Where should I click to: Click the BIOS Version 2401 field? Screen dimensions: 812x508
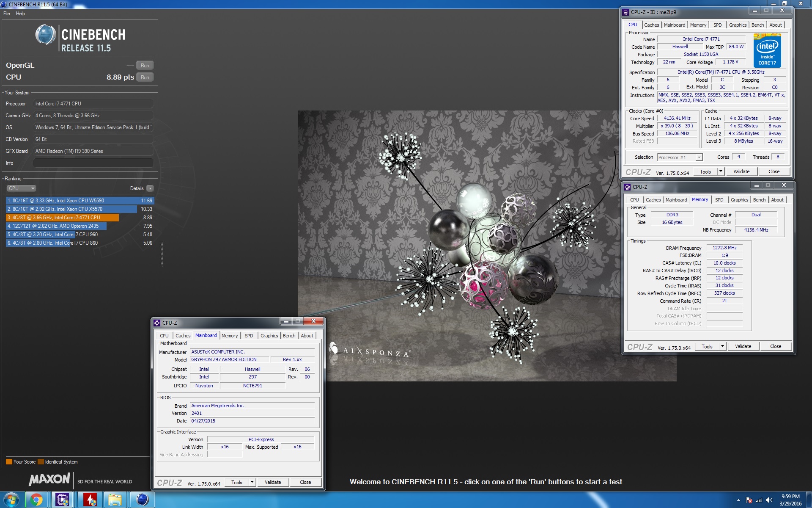click(x=252, y=413)
